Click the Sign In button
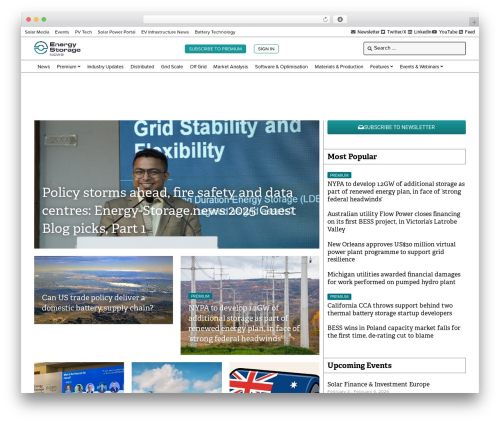Screen dimensions: 500x423 click(x=266, y=49)
